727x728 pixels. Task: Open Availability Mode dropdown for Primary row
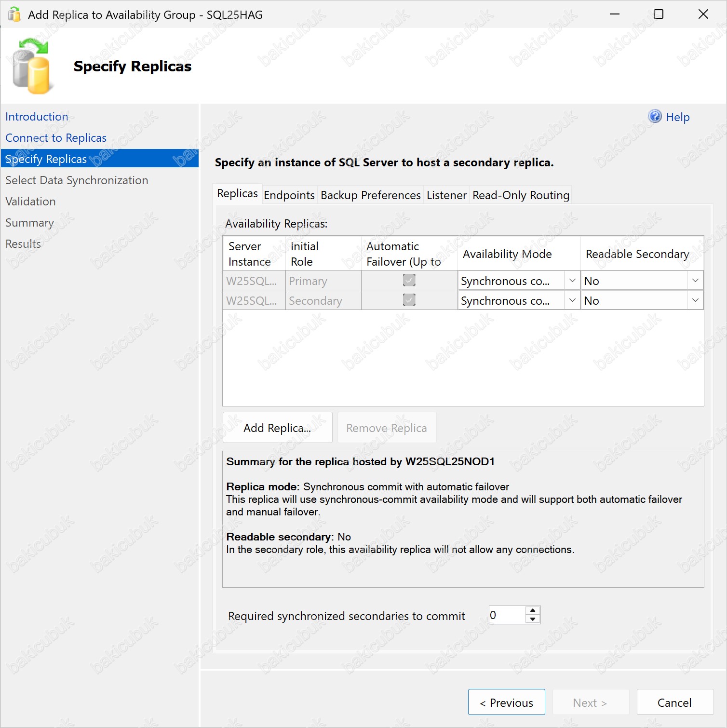click(572, 281)
